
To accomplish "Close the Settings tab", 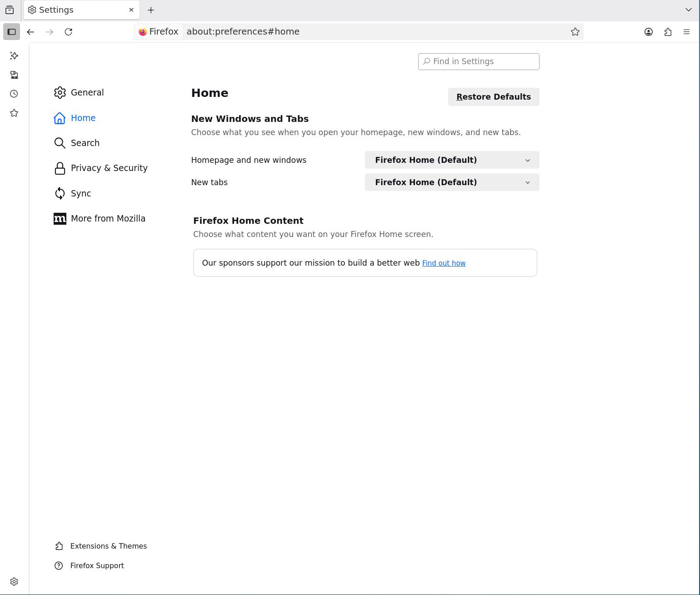I will (x=131, y=10).
